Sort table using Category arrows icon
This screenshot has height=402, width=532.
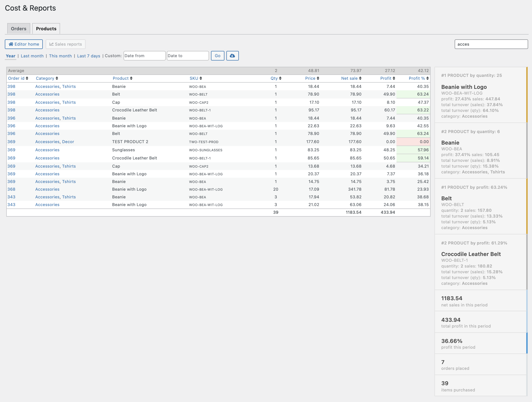coord(57,78)
